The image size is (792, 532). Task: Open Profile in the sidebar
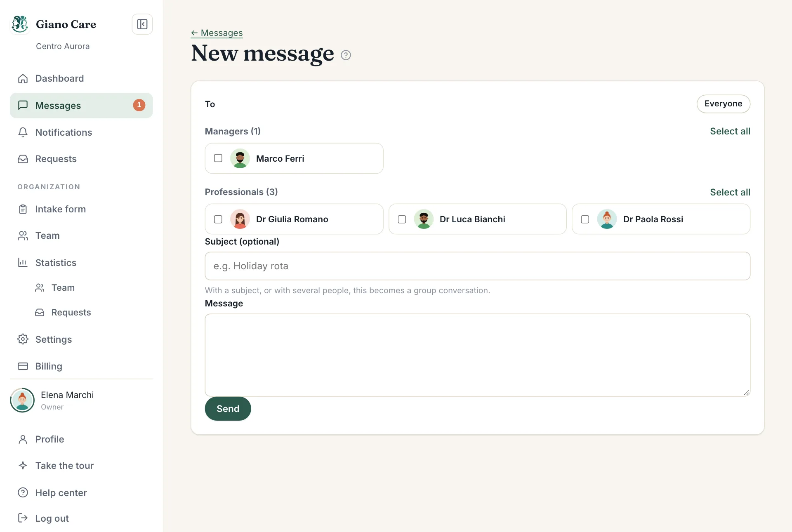click(x=81, y=439)
